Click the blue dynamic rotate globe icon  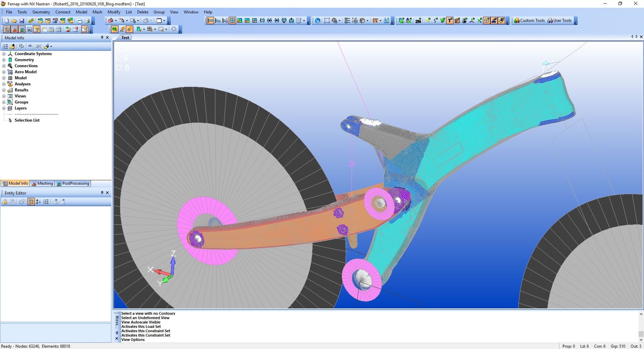[317, 20]
